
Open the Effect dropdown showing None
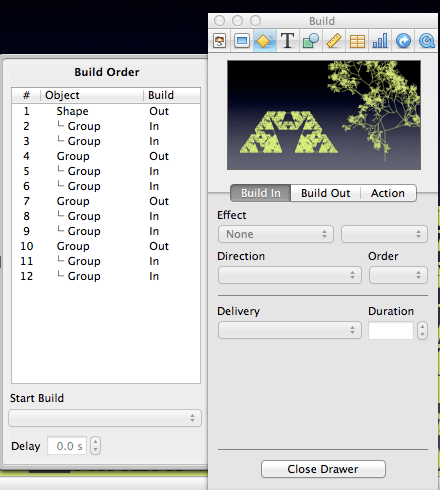point(276,234)
